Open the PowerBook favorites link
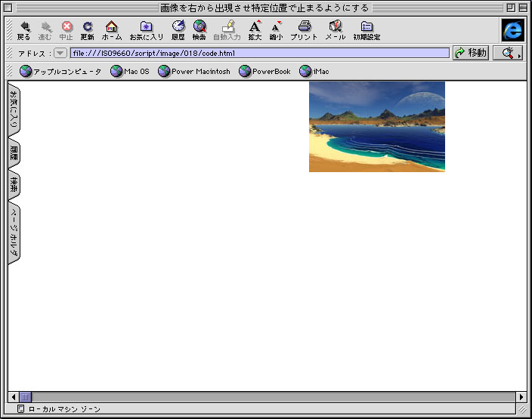532x419 pixels. point(264,72)
